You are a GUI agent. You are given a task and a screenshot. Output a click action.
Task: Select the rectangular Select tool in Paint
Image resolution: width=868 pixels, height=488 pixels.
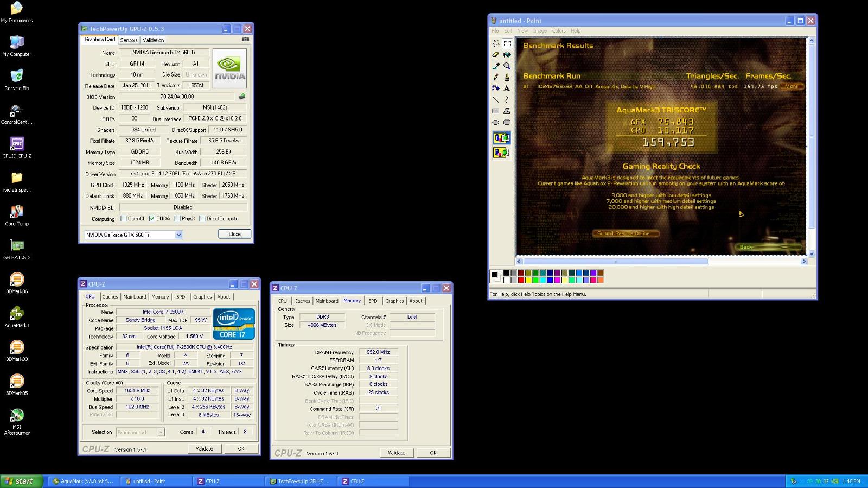tap(507, 43)
